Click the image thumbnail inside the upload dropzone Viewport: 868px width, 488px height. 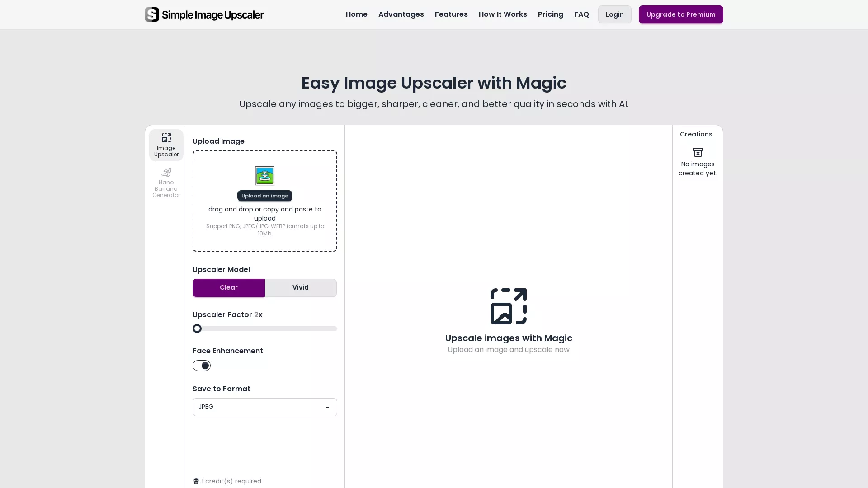264,176
